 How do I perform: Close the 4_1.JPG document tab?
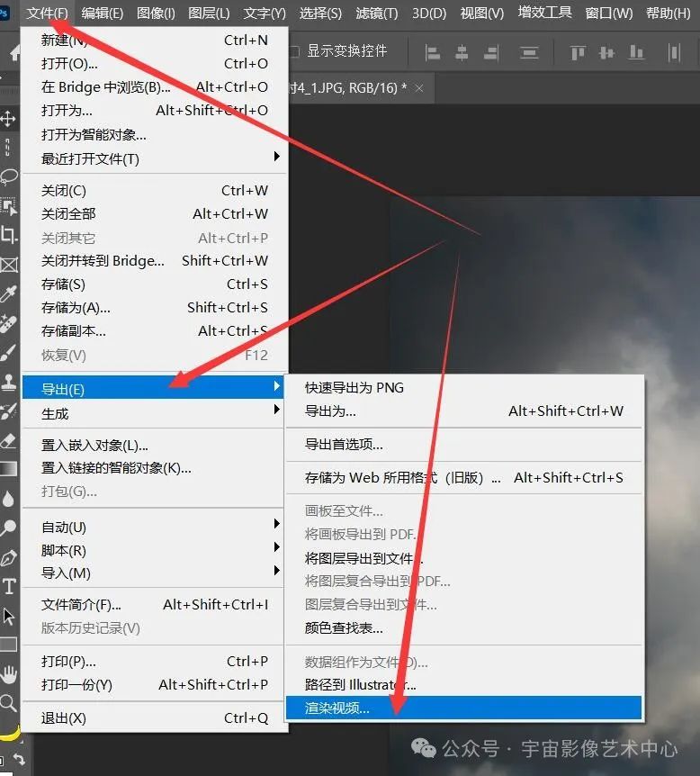click(422, 87)
